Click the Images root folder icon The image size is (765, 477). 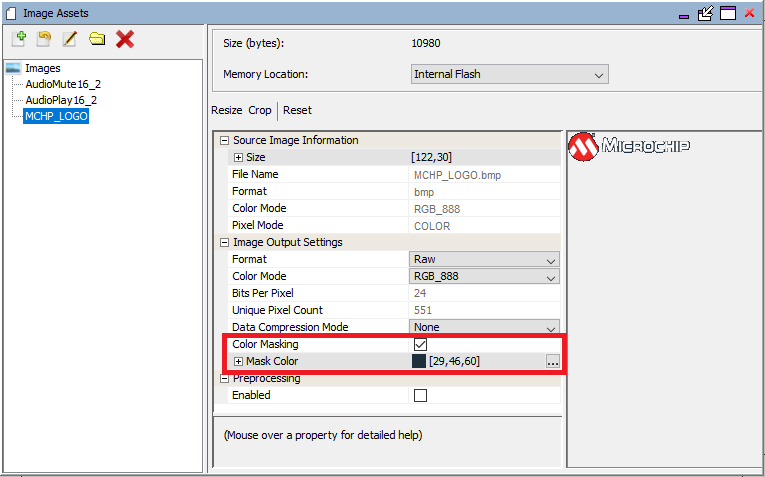pos(13,68)
